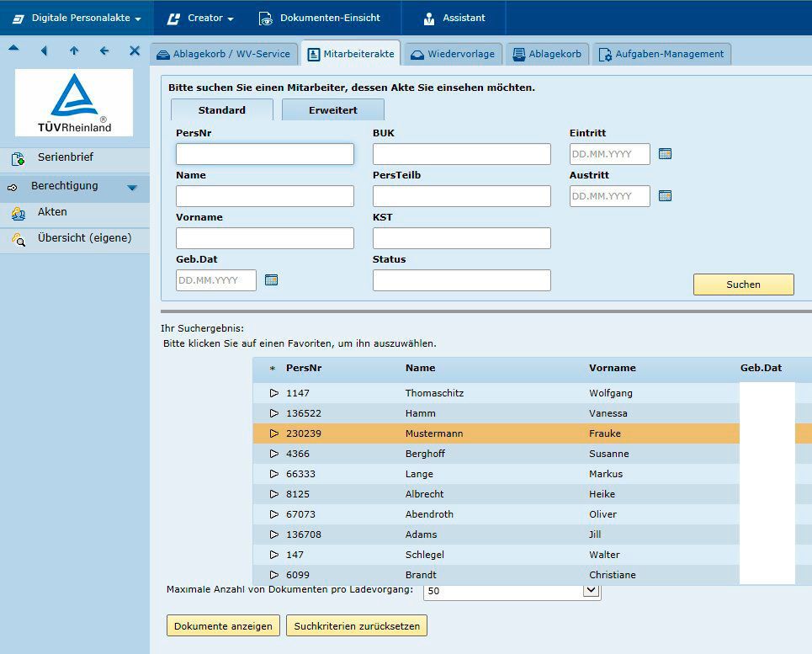Viewport: 812px width, 654px height.
Task: Click the X close icon in navigation bar
Action: [134, 51]
